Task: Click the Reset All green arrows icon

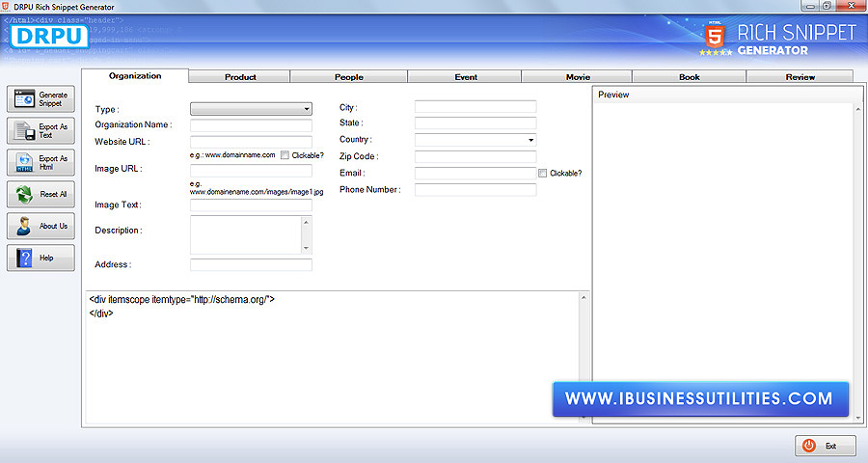Action: click(24, 195)
